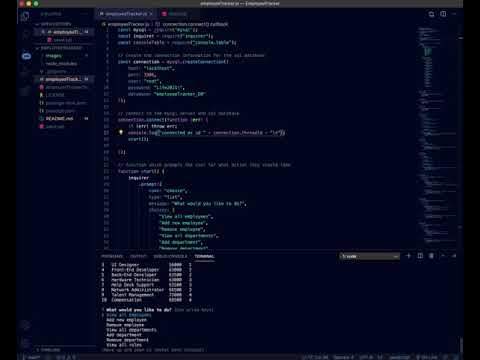Screen dimensions: 480x360
Task: Click the 'Spaces: 4' status bar entry
Action: click(x=343, y=357)
